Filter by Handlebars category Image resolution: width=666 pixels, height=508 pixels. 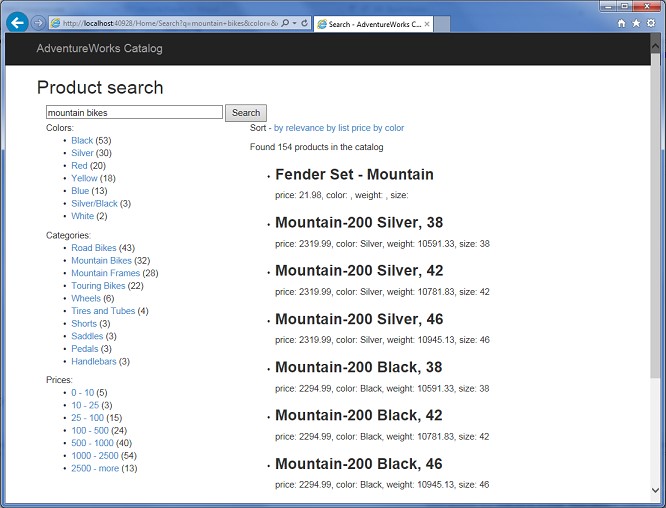[x=94, y=361]
